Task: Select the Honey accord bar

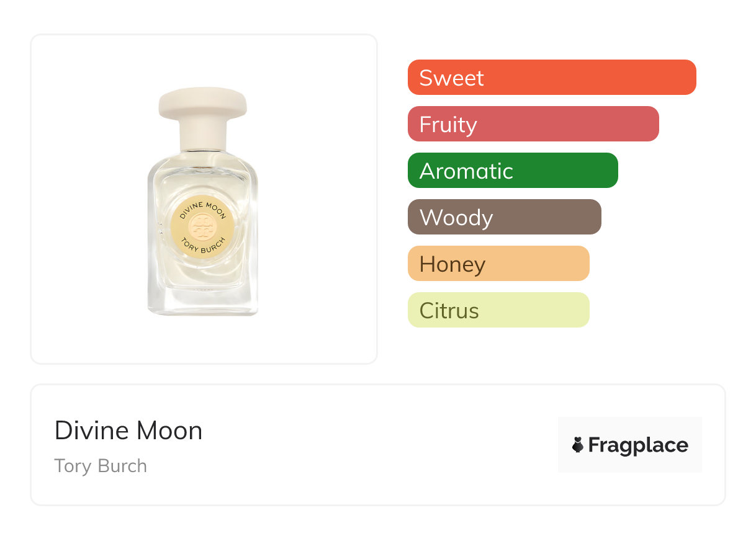Action: tap(498, 264)
